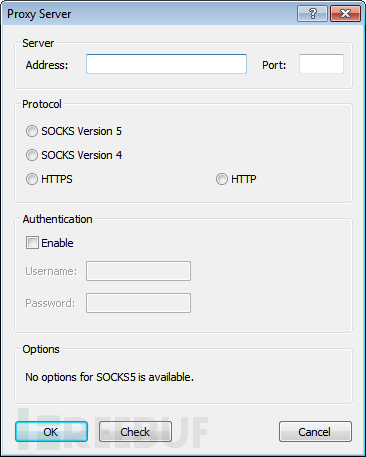Dismiss the dialog with Cancel
This screenshot has height=457, width=366.
pyautogui.click(x=315, y=432)
